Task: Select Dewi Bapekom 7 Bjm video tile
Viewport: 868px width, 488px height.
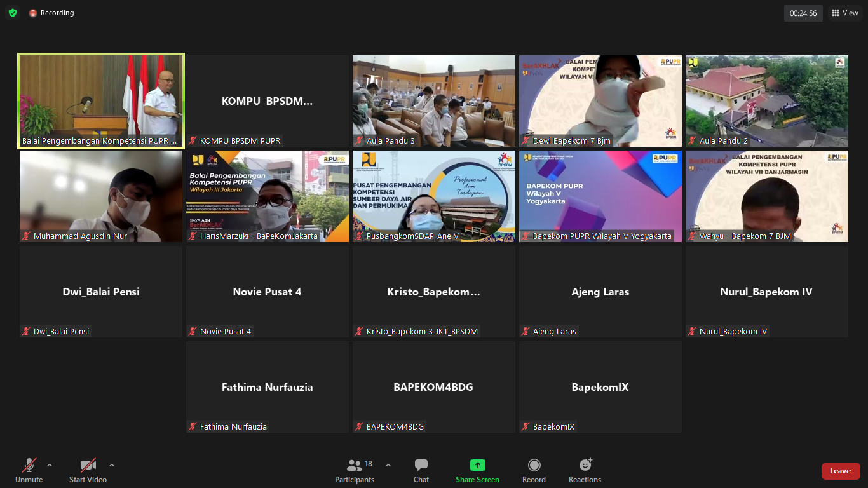Action: (x=600, y=101)
